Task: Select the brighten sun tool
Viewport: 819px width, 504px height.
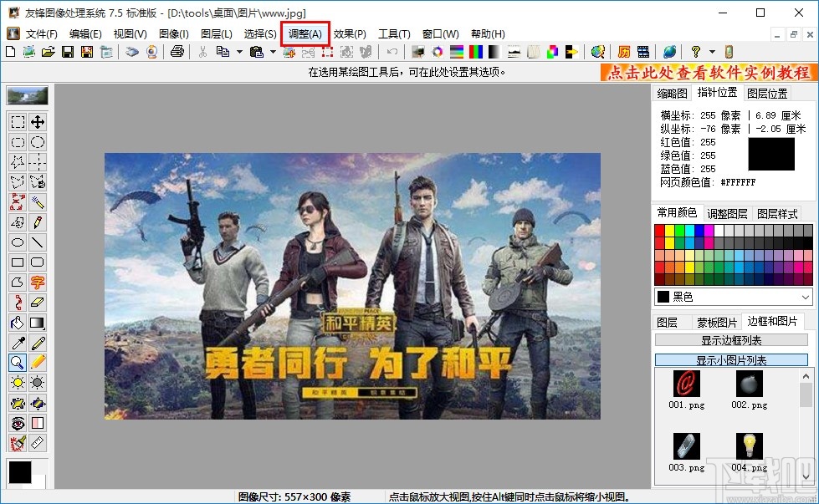Action: pos(18,383)
